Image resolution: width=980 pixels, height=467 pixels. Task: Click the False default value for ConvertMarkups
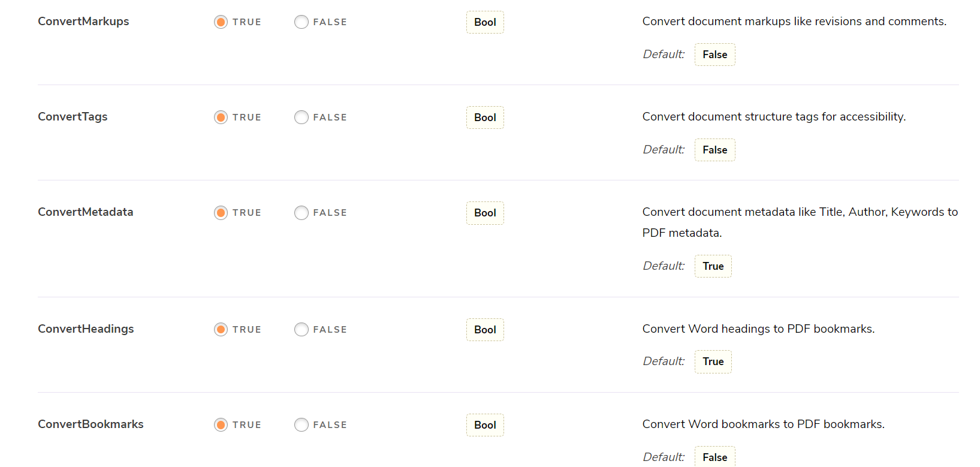[x=714, y=54]
